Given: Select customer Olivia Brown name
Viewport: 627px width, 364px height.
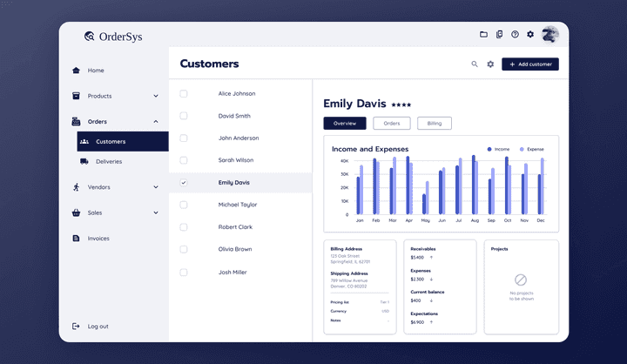Looking at the screenshot, I should point(235,249).
